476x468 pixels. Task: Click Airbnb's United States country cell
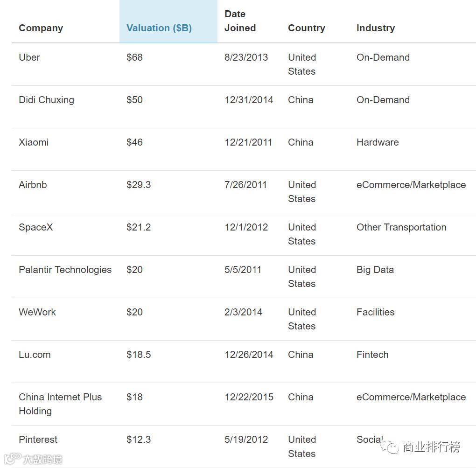tap(302, 192)
